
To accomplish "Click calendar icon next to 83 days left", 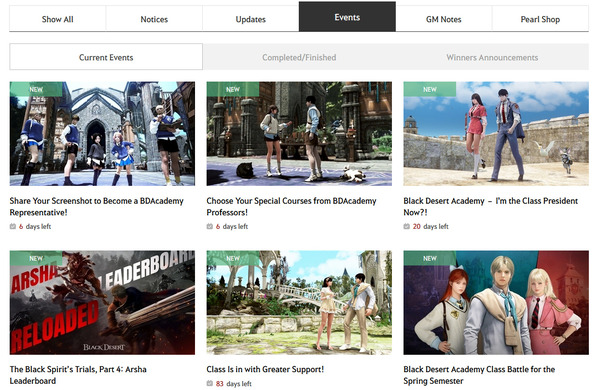I will coord(210,383).
